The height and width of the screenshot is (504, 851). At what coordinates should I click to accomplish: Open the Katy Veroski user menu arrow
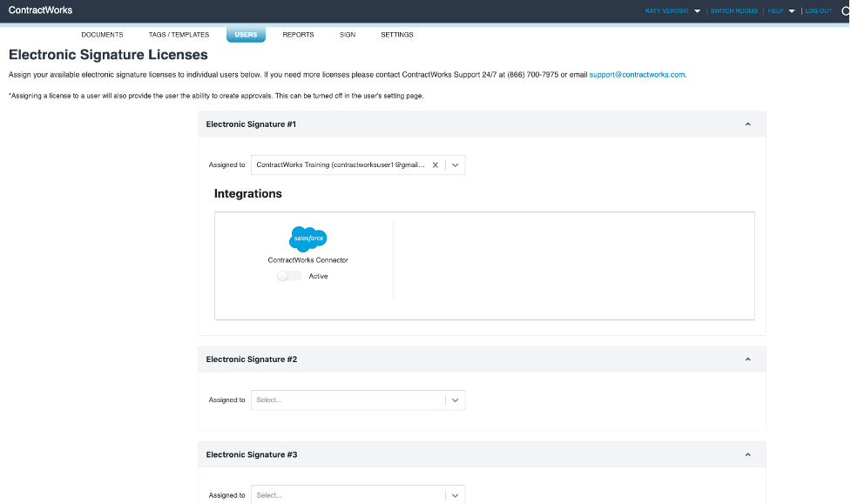(x=698, y=11)
